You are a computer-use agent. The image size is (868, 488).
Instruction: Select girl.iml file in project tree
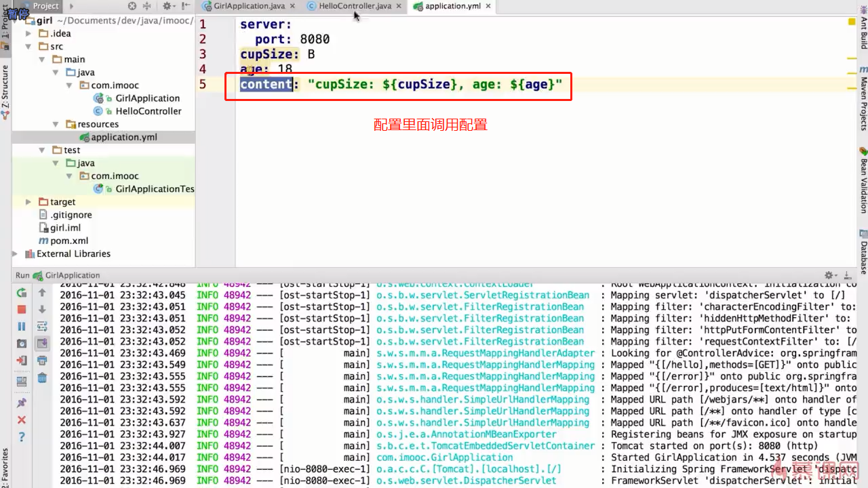click(65, 228)
